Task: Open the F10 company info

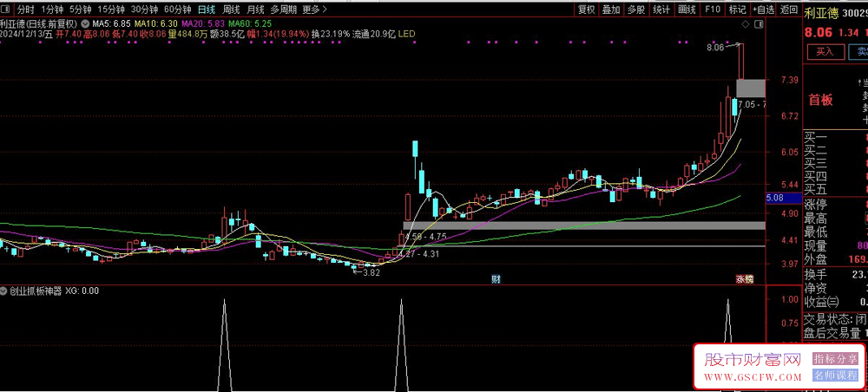Action: 712,10
